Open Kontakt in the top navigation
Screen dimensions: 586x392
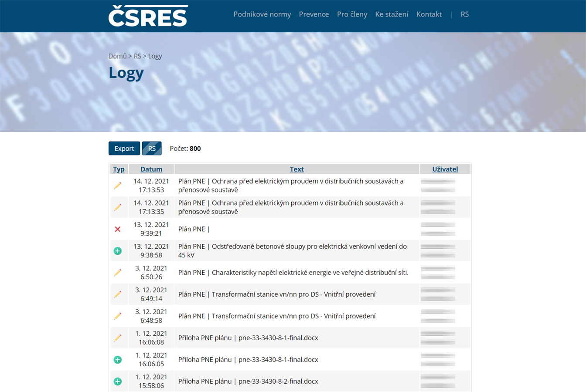pyautogui.click(x=429, y=14)
